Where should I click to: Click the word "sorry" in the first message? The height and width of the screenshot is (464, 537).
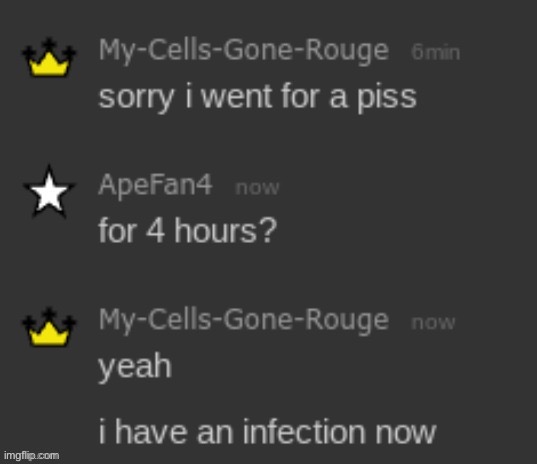tap(136, 99)
